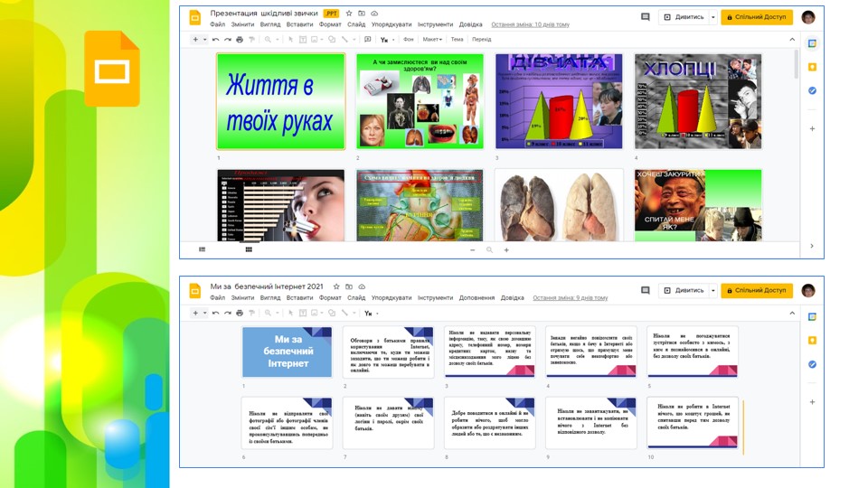Click the side panel chevron in top window
This screenshot has width=868, height=488.
click(x=812, y=246)
